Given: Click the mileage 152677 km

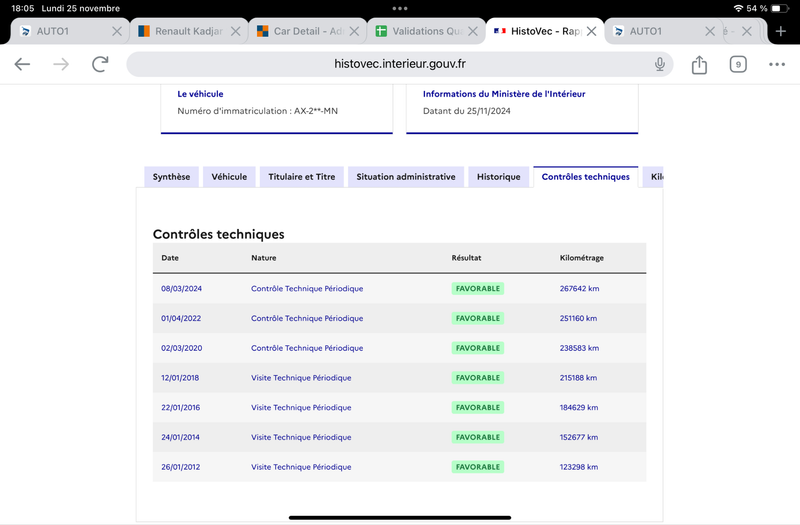Looking at the screenshot, I should point(579,437).
